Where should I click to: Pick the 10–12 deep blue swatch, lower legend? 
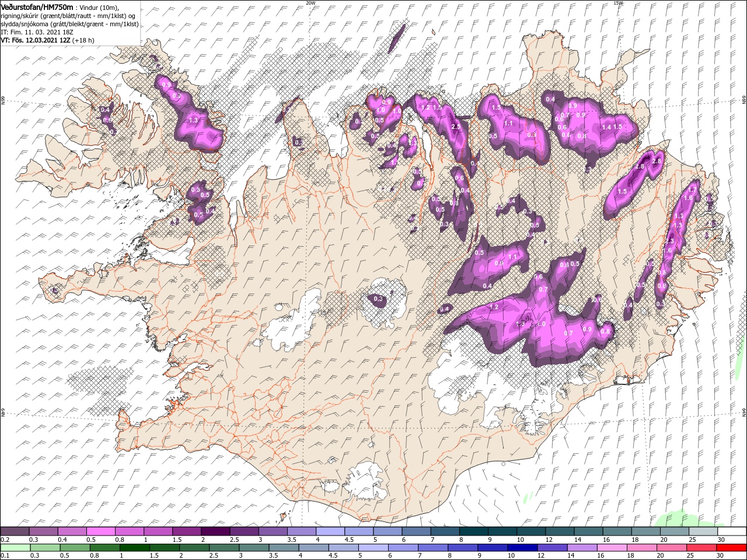pyautogui.click(x=523, y=548)
